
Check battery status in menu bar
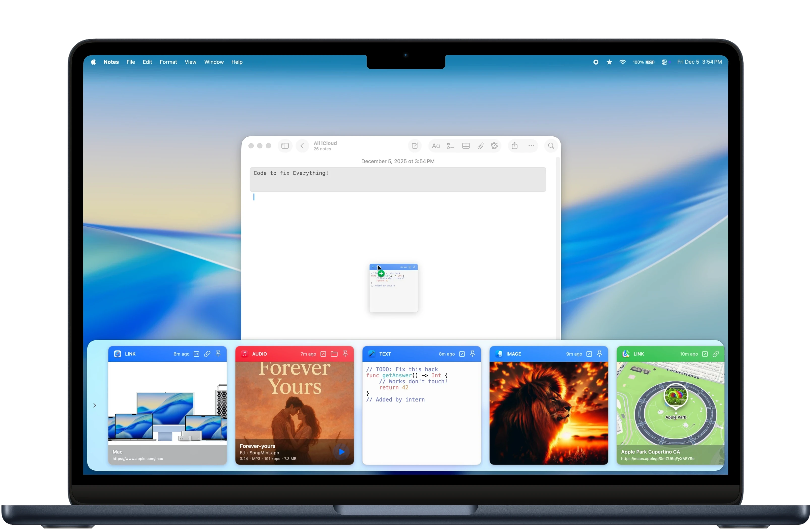tap(644, 62)
